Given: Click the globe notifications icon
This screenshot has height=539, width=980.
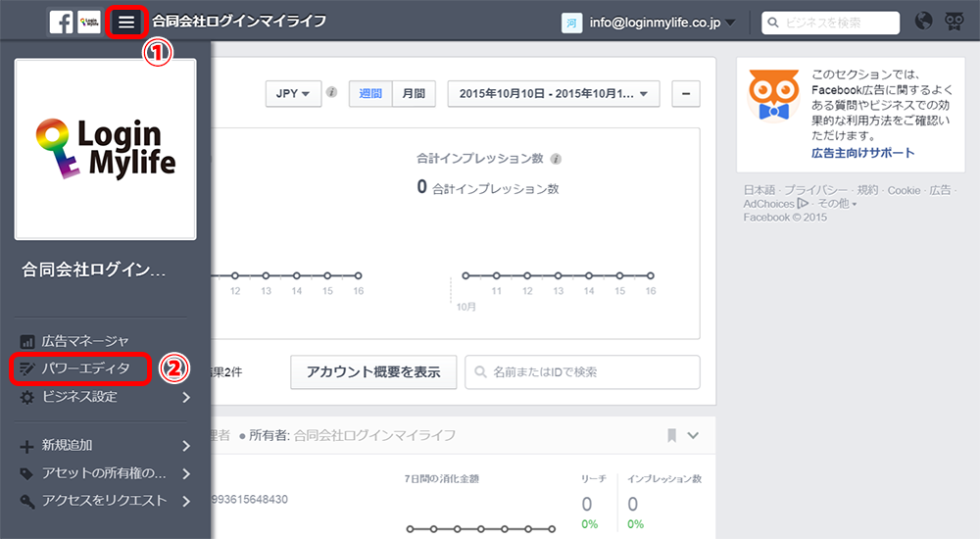Looking at the screenshot, I should tap(923, 21).
